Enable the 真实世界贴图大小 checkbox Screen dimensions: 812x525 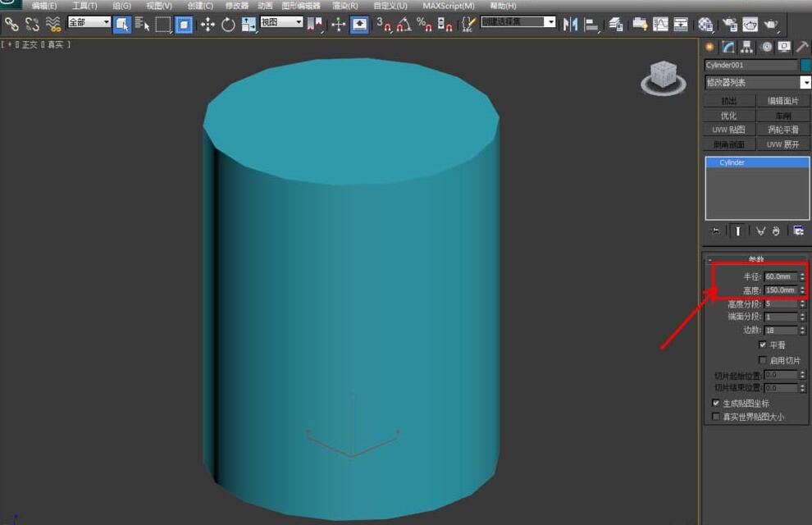click(x=716, y=417)
